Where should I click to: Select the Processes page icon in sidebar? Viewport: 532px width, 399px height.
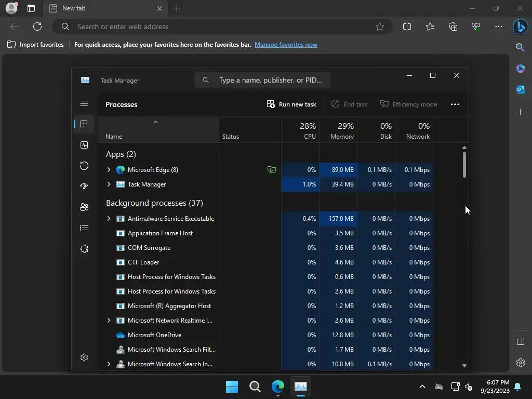tap(84, 124)
